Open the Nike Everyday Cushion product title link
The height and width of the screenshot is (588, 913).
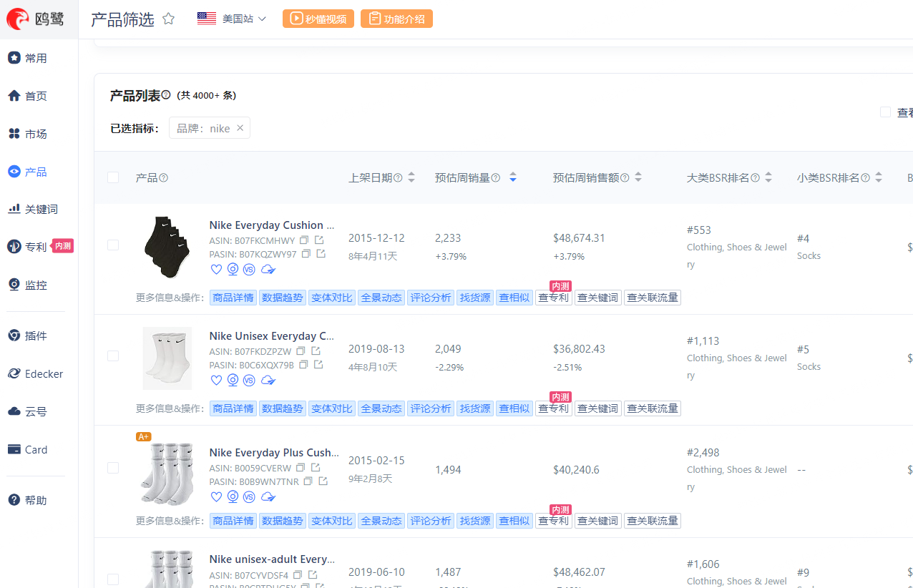(x=272, y=225)
